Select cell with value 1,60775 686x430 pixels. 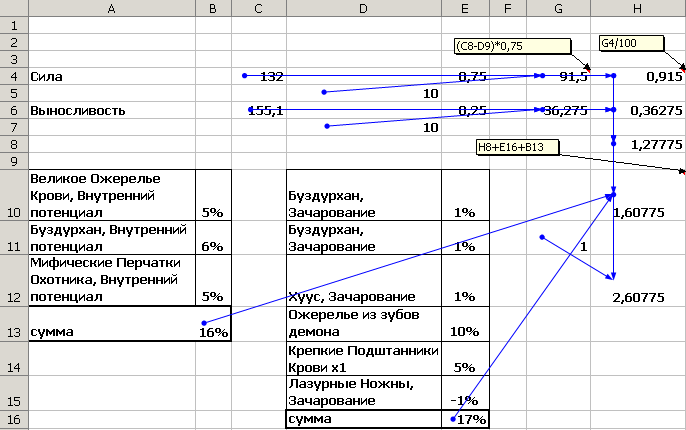[x=638, y=195]
